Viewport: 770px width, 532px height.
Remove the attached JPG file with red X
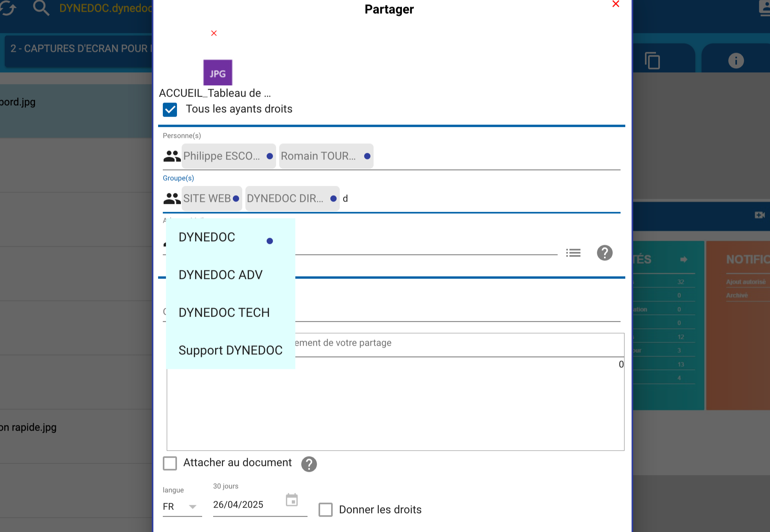[x=214, y=33]
